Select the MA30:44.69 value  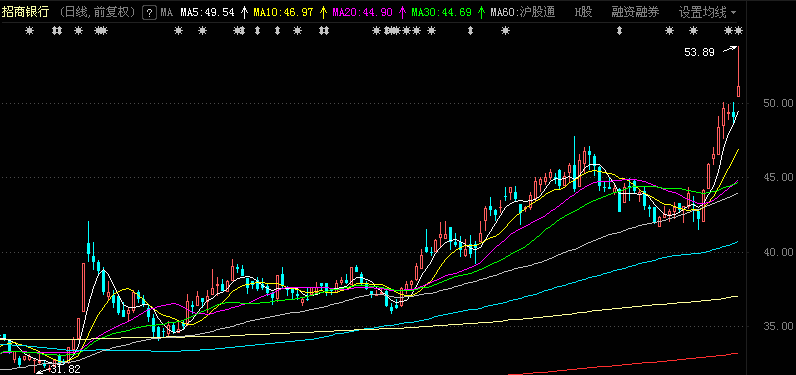pyautogui.click(x=441, y=12)
